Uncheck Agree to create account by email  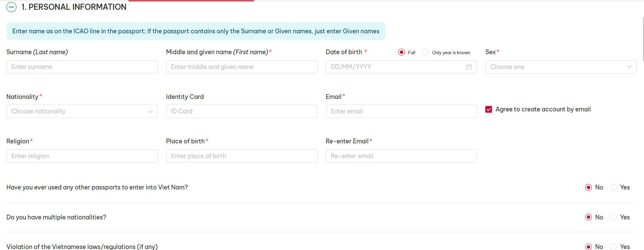(x=489, y=109)
